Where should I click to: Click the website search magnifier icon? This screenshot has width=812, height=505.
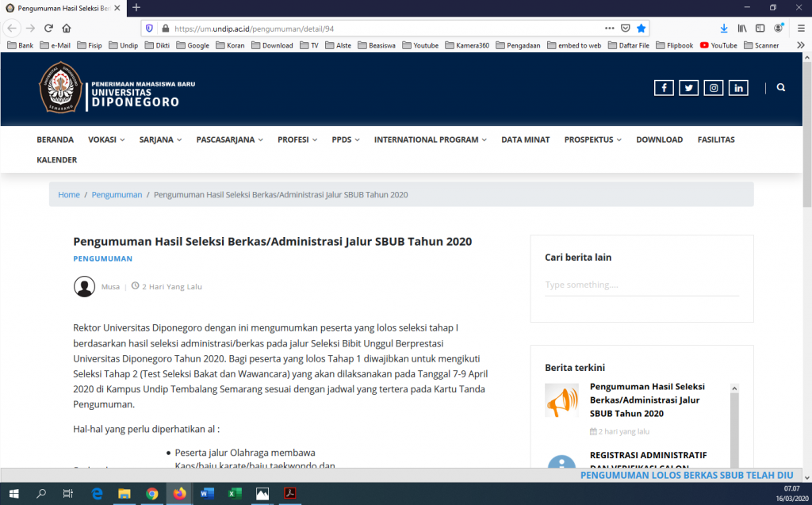[x=781, y=88]
